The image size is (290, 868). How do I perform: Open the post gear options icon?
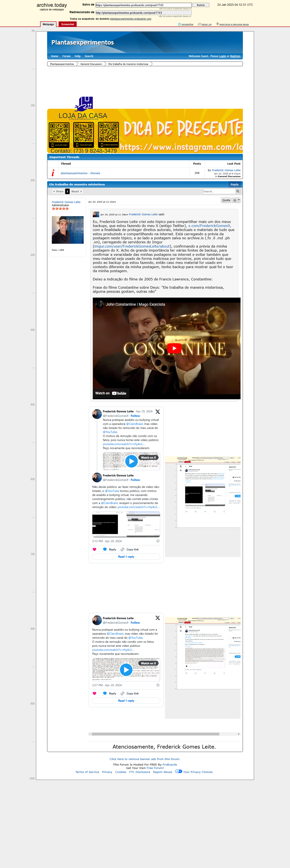pyautogui.click(x=235, y=200)
